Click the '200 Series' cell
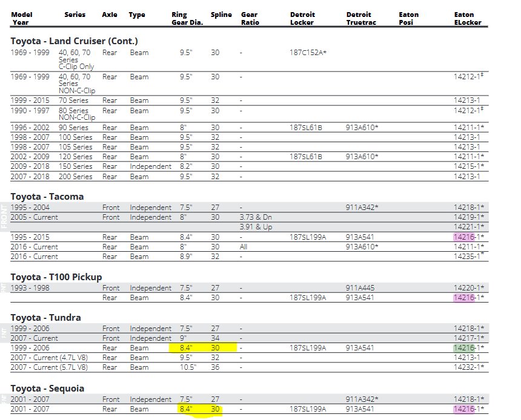The height and width of the screenshot is (420, 521). click(76, 176)
